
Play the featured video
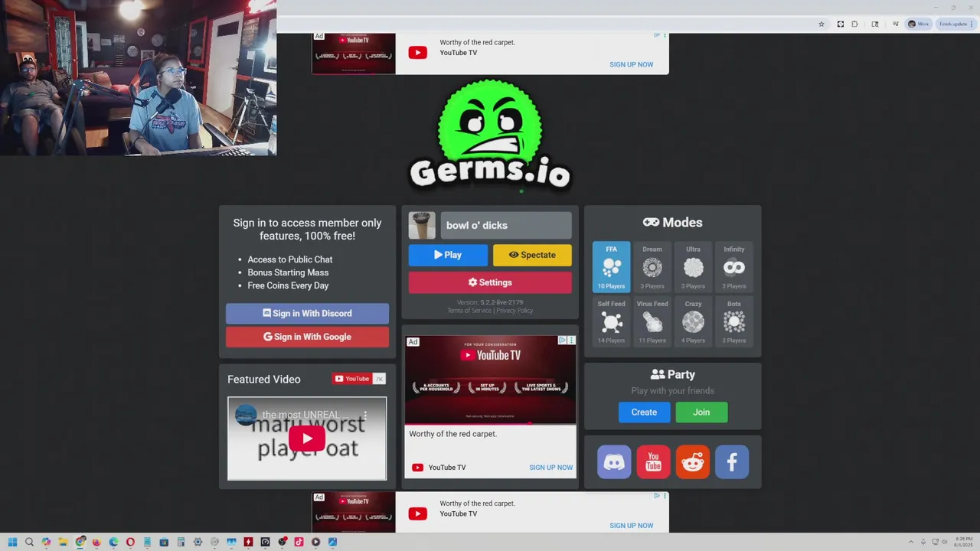pos(307,439)
